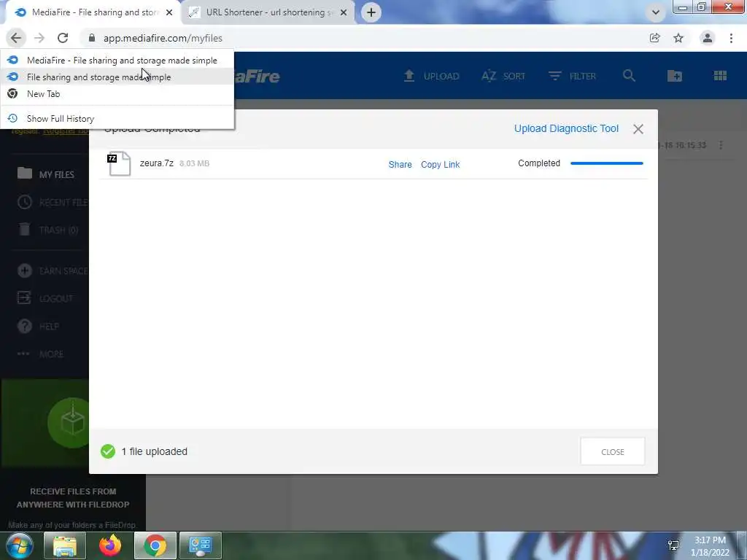Viewport: 747px width, 560px height.
Task: Click the 7z file icon for zeura.7z
Action: [x=119, y=164]
